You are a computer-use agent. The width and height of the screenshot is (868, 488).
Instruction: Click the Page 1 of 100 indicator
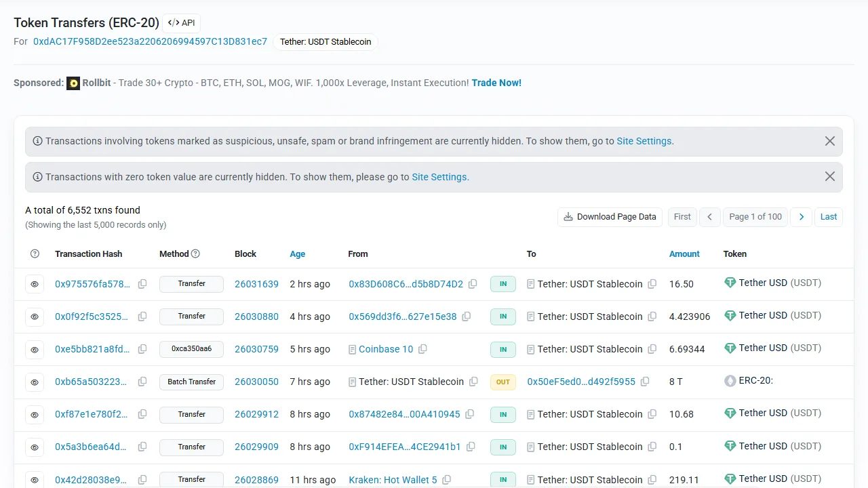pos(755,217)
